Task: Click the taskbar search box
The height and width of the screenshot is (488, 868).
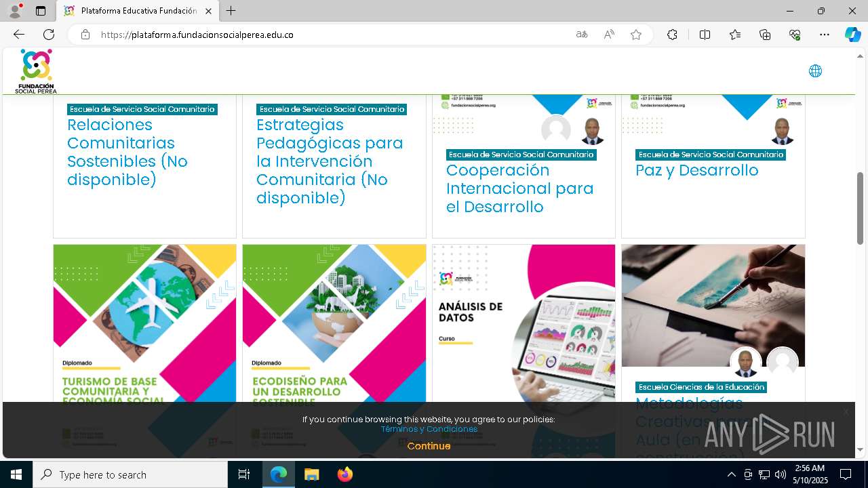Action: pos(130,474)
